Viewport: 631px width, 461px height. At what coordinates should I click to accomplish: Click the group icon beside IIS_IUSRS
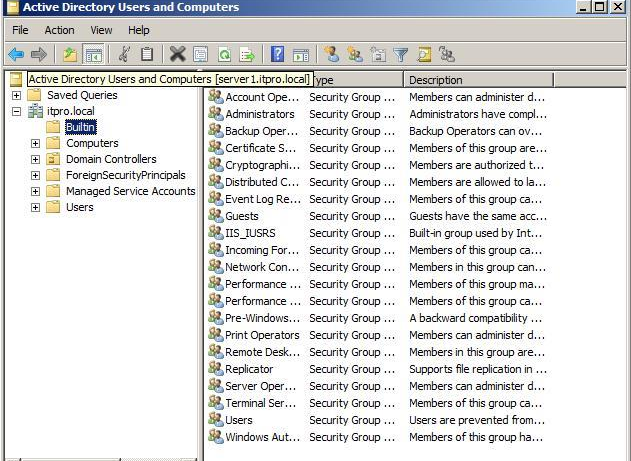[216, 233]
